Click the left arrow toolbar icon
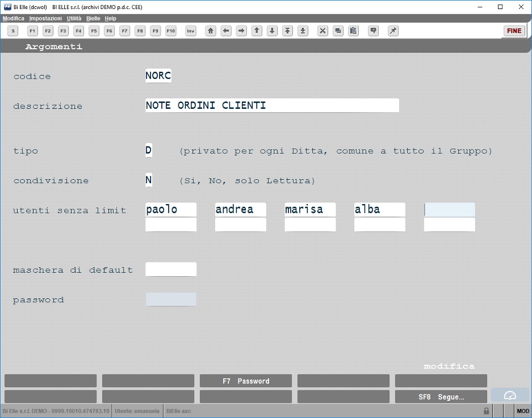The height and width of the screenshot is (418, 532). 225,31
